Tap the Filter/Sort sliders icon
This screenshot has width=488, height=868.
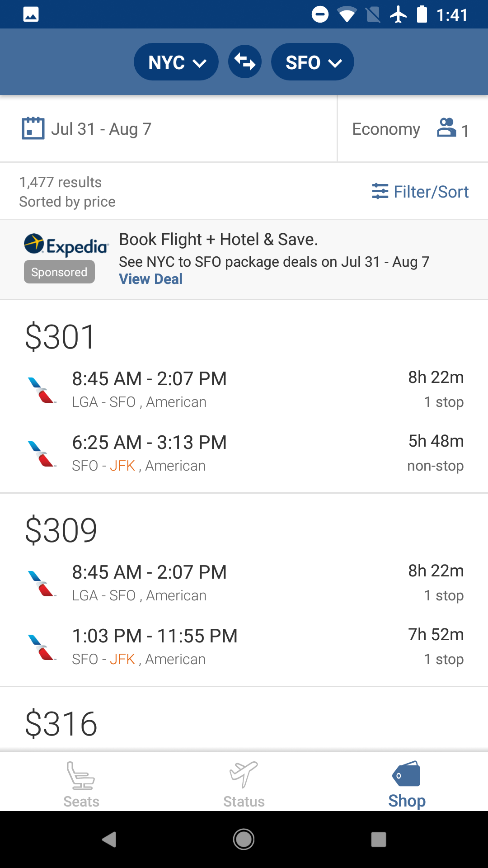tap(380, 191)
